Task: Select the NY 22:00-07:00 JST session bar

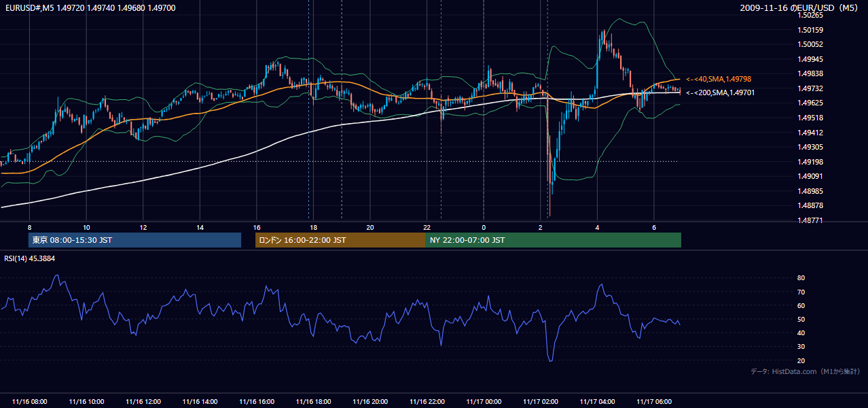Action: [x=554, y=240]
